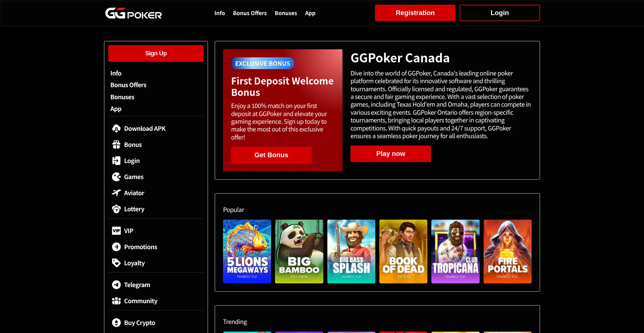Image resolution: width=644 pixels, height=333 pixels.
Task: Click the Registration button in header
Action: tap(415, 13)
